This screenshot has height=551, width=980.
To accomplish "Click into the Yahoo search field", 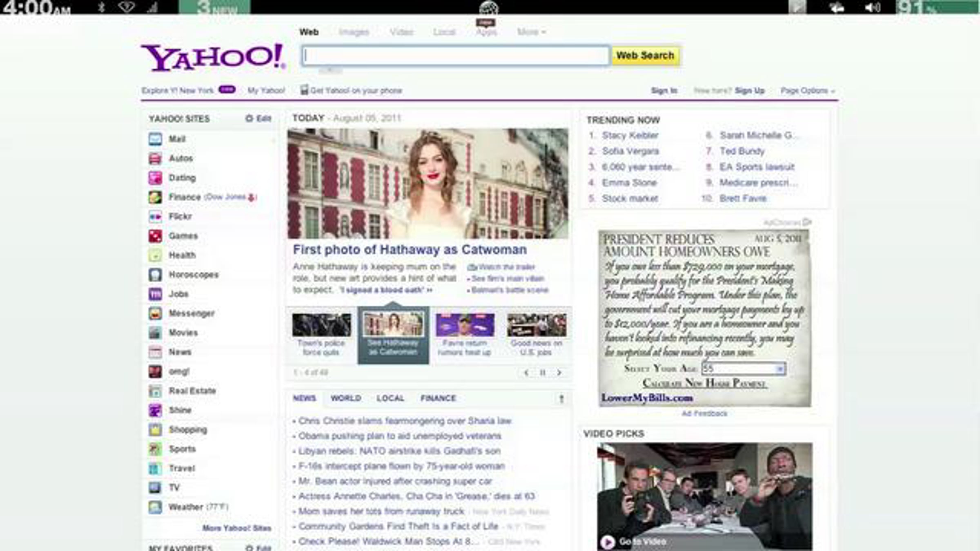I will (455, 56).
